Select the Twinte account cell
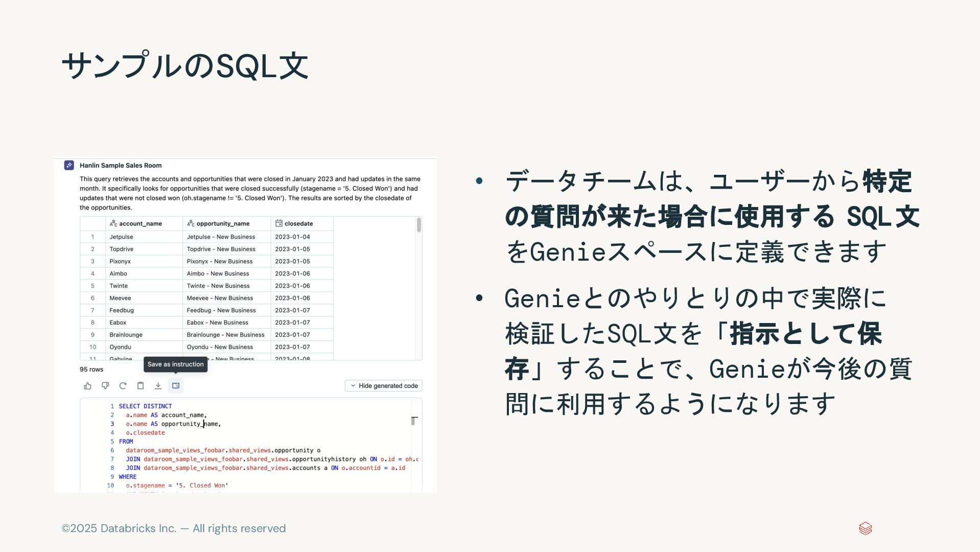This screenshot has width=980, height=552. coord(144,286)
